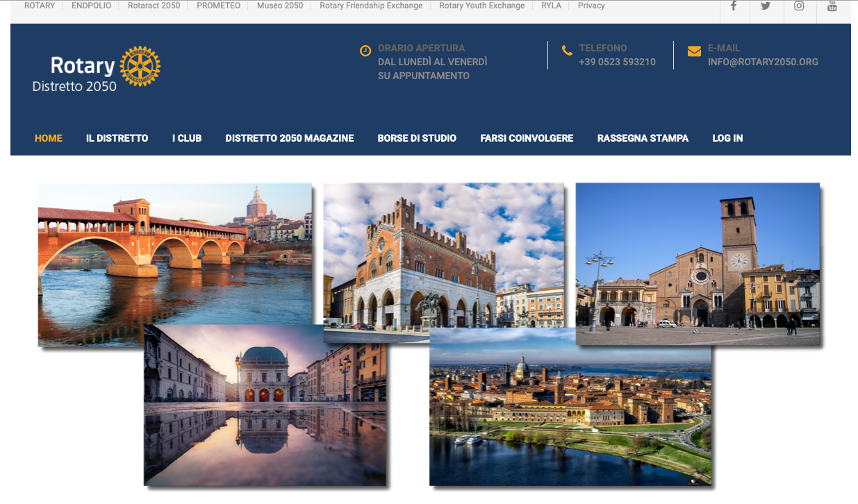
Task: Open the FARSI COINVOLGERE menu
Action: [x=527, y=138]
